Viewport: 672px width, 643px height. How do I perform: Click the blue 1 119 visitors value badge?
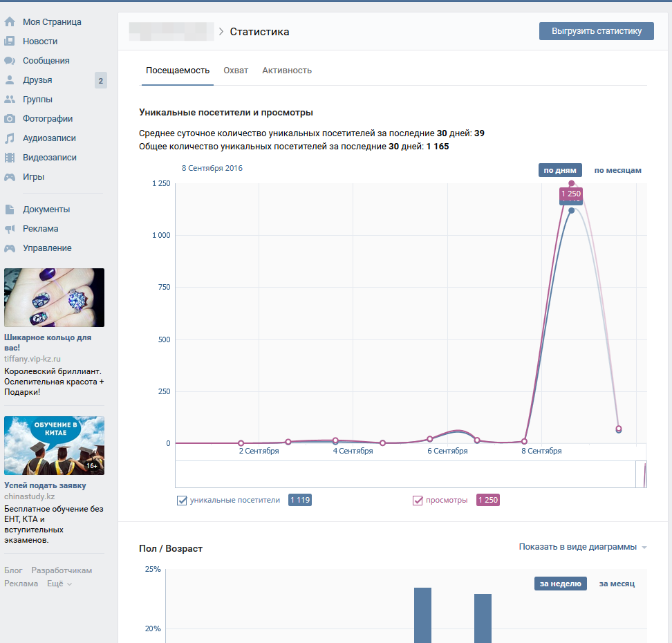[x=300, y=501]
